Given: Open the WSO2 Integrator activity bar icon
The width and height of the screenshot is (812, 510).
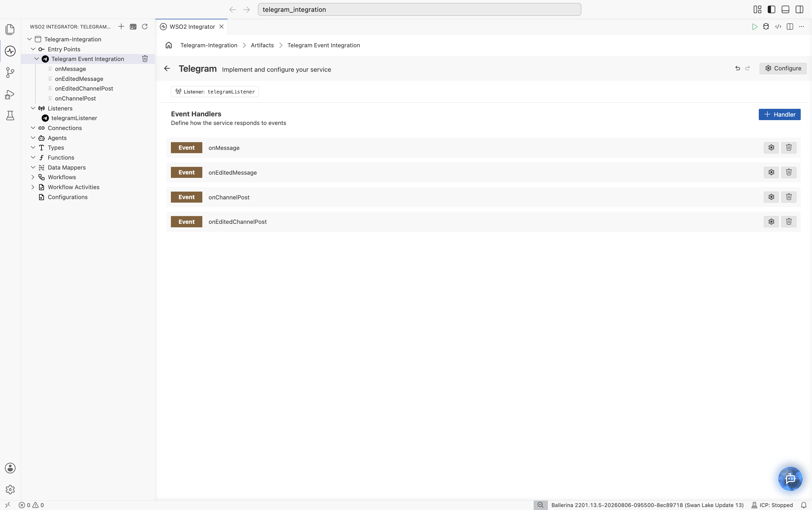Looking at the screenshot, I should click(10, 51).
